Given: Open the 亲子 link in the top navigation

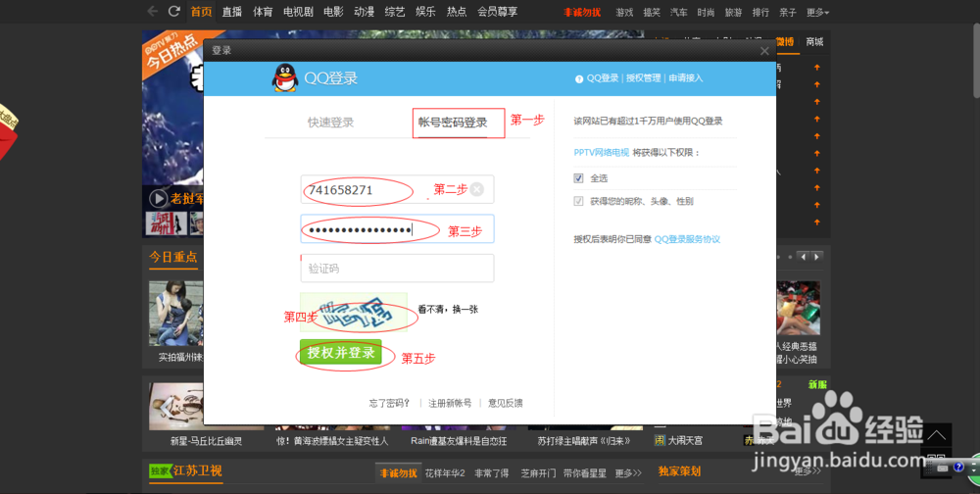Looking at the screenshot, I should [x=788, y=12].
